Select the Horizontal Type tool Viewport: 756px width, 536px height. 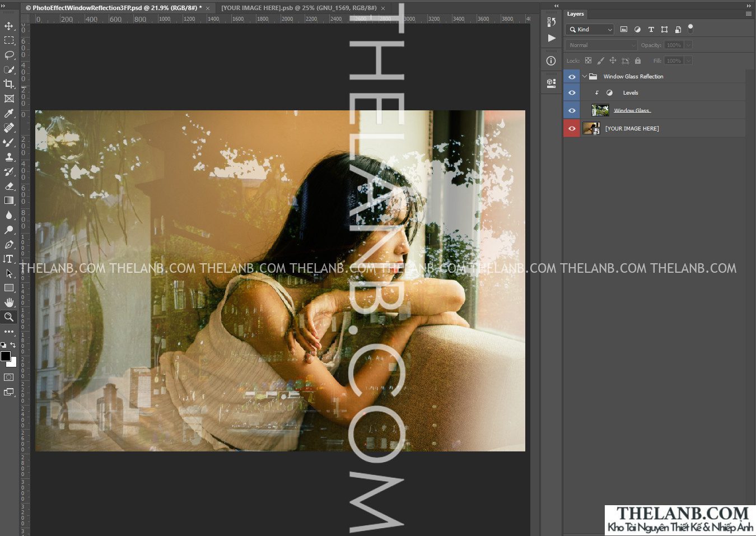coord(9,259)
